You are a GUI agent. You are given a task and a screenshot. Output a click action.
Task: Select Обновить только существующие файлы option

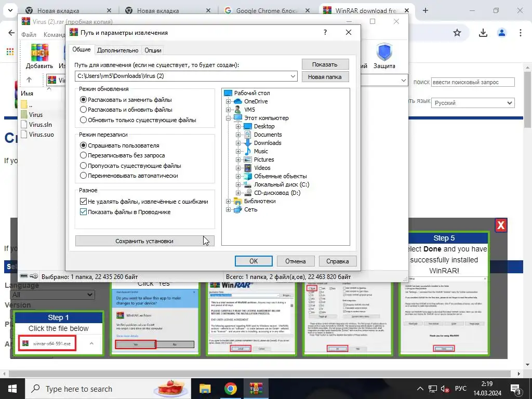pos(138,120)
